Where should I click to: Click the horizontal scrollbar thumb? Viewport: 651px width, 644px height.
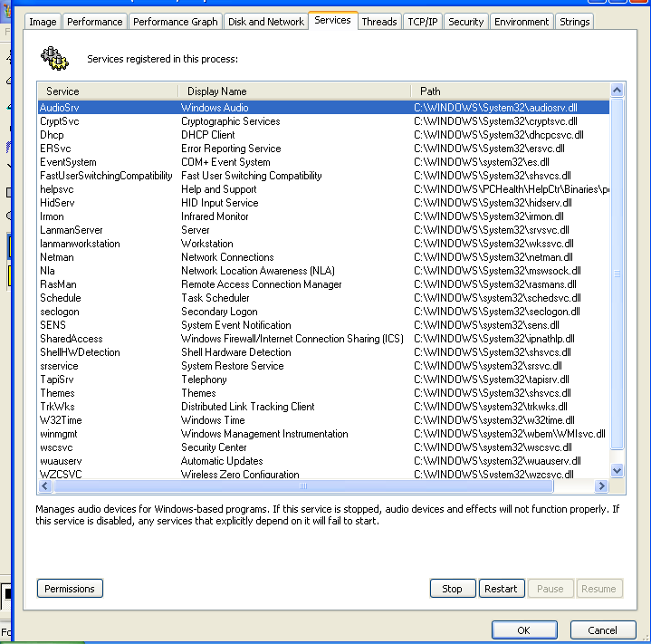click(303, 485)
